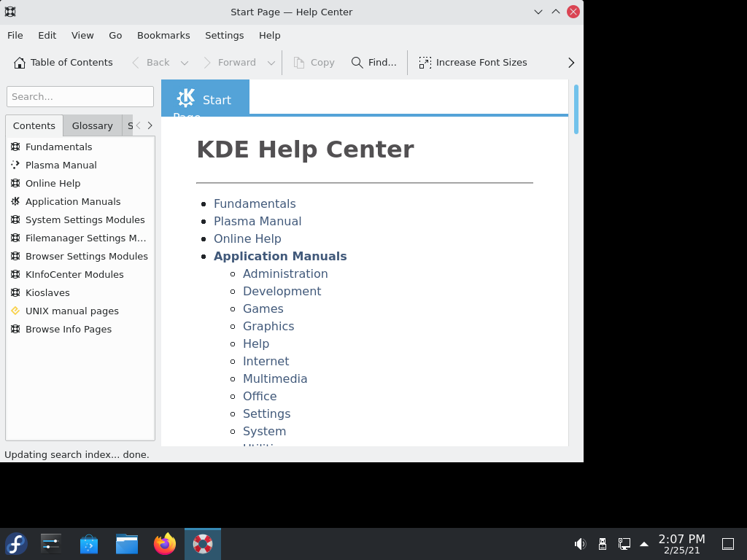Image resolution: width=747 pixels, height=560 pixels.
Task: Open the Online Help page link
Action: click(x=248, y=239)
